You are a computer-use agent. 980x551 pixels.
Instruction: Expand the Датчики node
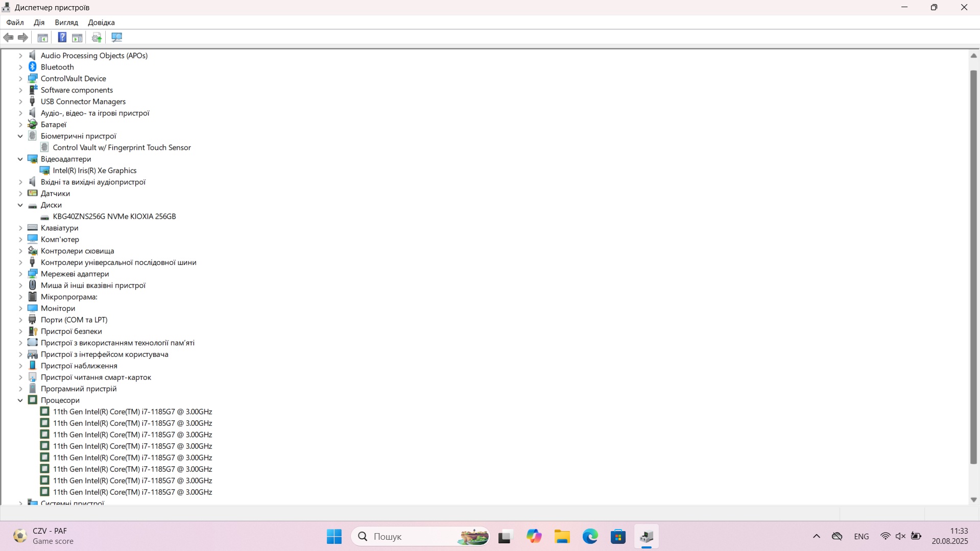click(x=20, y=194)
